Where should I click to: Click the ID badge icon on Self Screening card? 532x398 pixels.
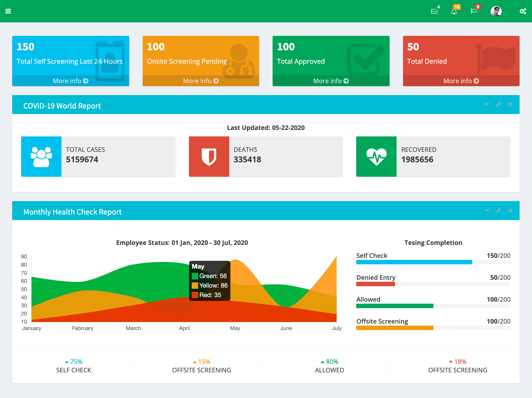(110, 61)
